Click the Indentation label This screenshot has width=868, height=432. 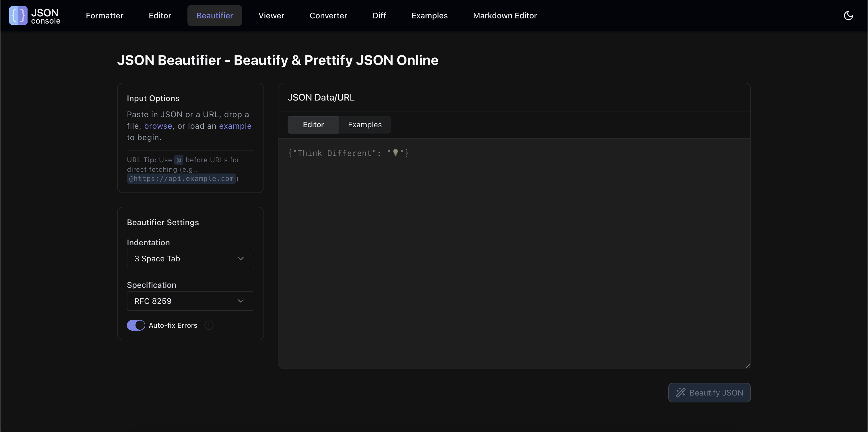click(148, 243)
